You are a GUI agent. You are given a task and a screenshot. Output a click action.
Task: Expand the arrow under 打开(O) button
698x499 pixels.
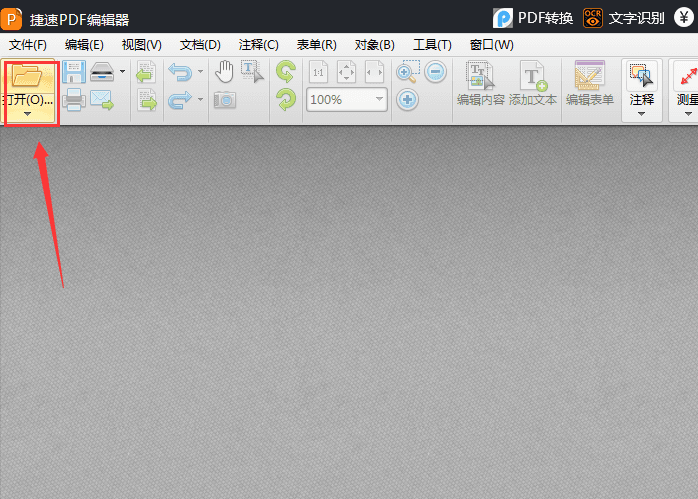30,115
